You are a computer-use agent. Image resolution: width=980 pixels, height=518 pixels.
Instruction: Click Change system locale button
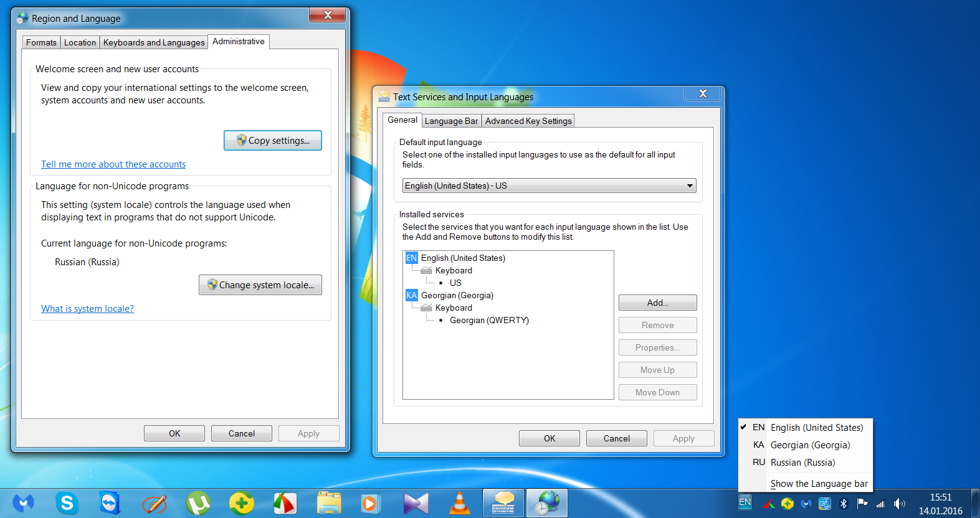pyautogui.click(x=260, y=285)
